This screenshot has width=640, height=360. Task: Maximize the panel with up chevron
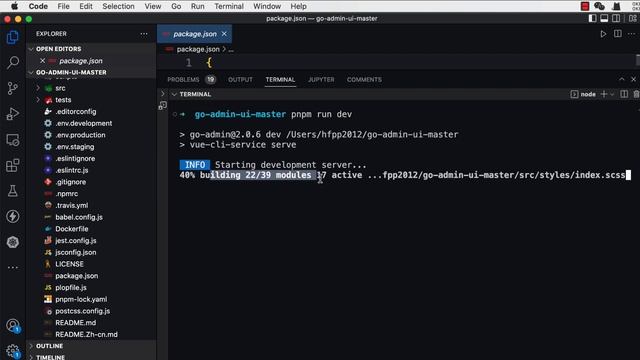click(x=622, y=80)
